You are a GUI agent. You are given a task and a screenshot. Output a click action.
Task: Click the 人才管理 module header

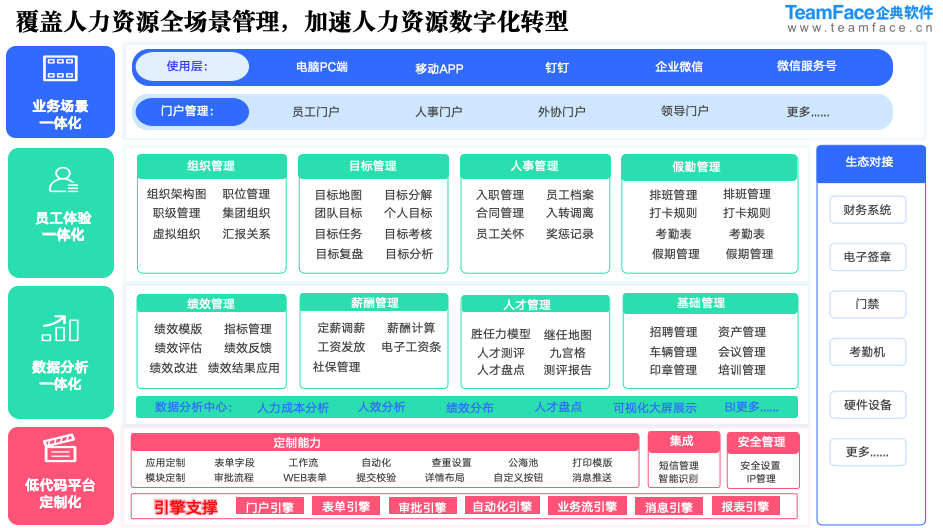535,304
